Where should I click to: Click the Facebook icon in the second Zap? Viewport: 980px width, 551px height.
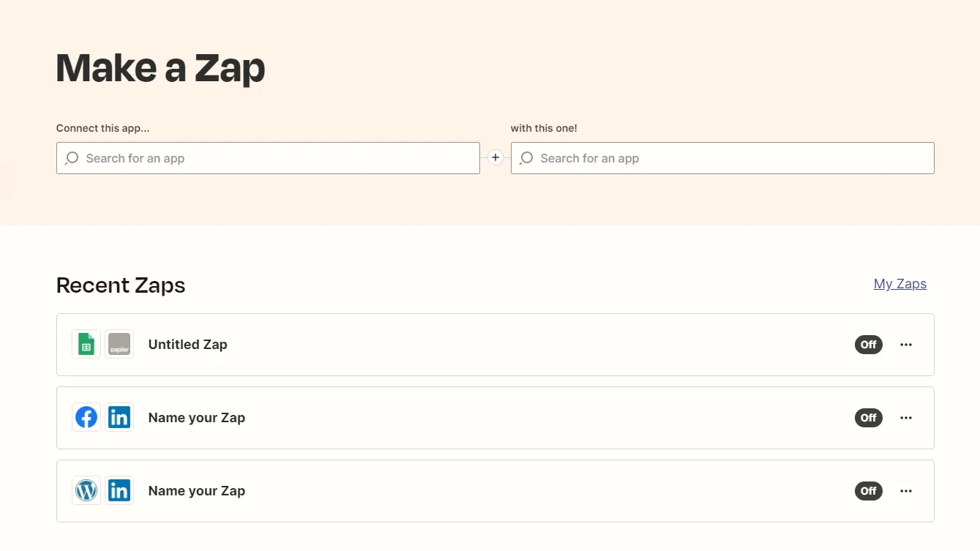[86, 418]
